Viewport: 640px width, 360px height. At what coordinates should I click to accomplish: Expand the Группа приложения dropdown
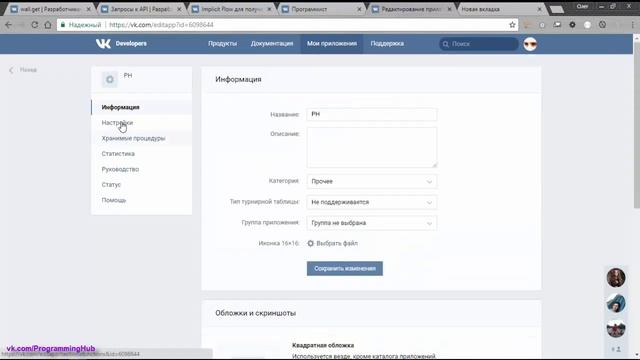point(371,223)
